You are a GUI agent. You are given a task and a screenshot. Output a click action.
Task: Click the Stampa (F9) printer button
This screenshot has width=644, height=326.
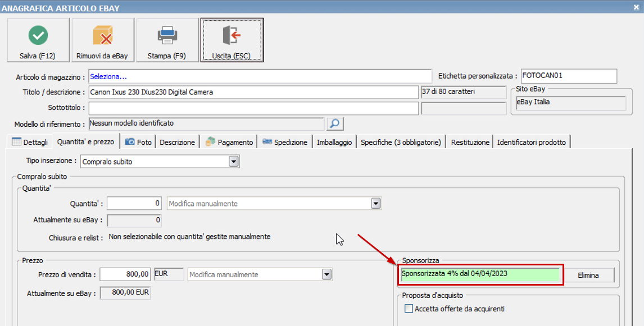point(167,40)
